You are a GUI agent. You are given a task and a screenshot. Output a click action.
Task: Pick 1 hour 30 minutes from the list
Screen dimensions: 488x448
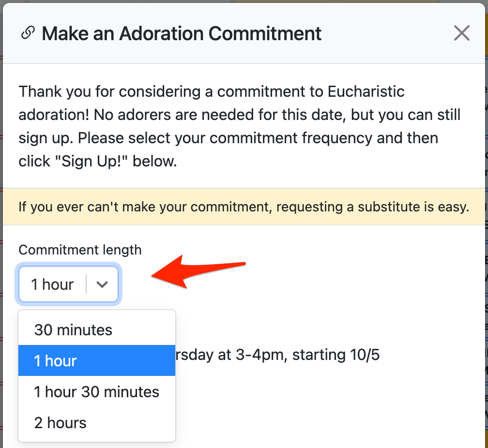[x=96, y=392]
